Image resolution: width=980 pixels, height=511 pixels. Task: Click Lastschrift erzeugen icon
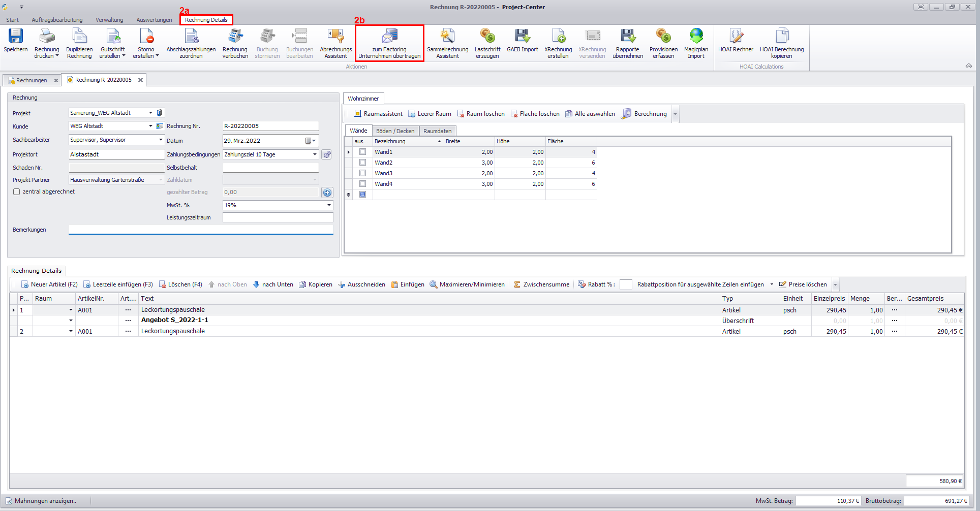(x=487, y=37)
